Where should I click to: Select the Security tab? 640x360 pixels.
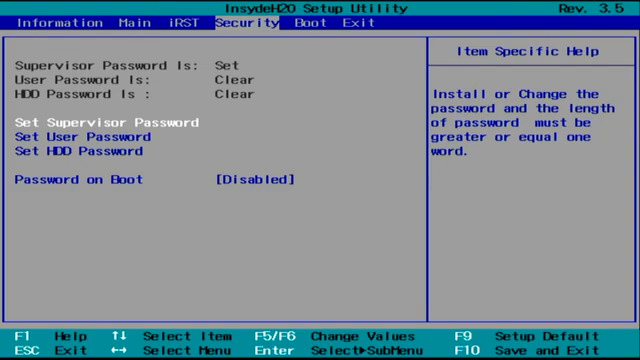coord(247,23)
